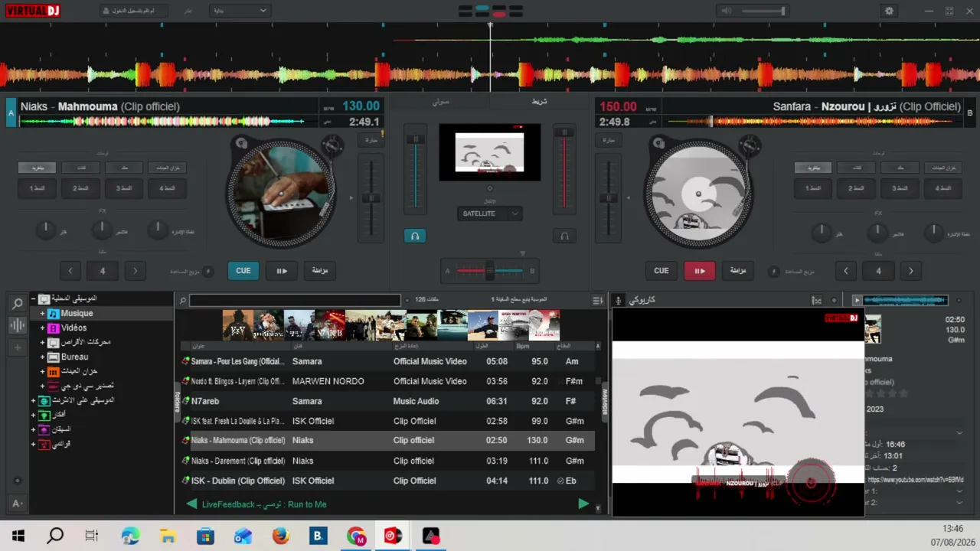Trigger hot cue pad 2 on deck B
This screenshot has height=551, width=980.
[856, 187]
